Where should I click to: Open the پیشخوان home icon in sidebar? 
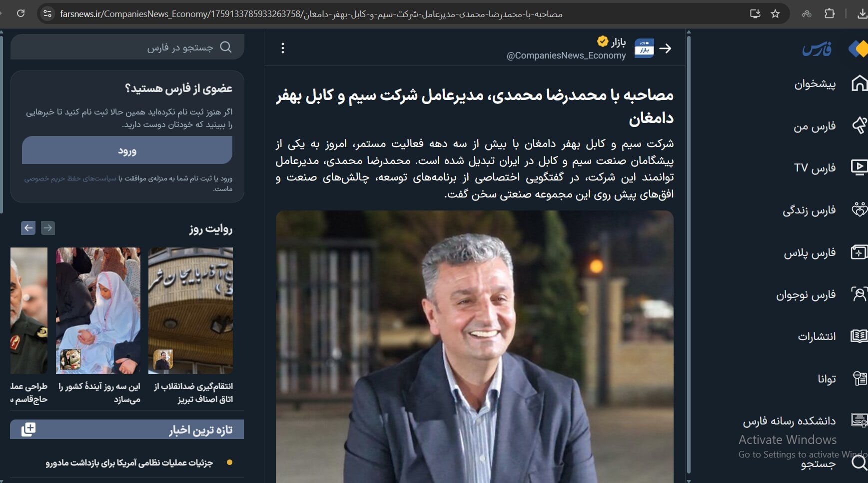[859, 83]
